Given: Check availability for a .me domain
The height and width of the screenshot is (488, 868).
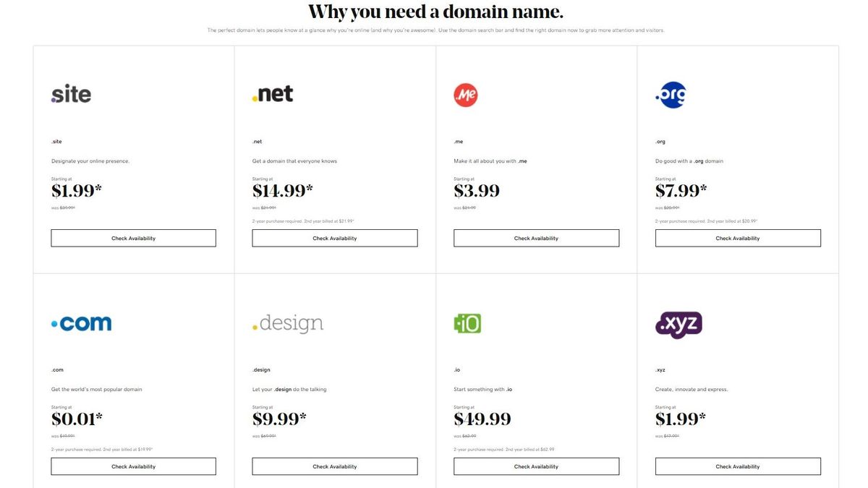Looking at the screenshot, I should click(536, 237).
